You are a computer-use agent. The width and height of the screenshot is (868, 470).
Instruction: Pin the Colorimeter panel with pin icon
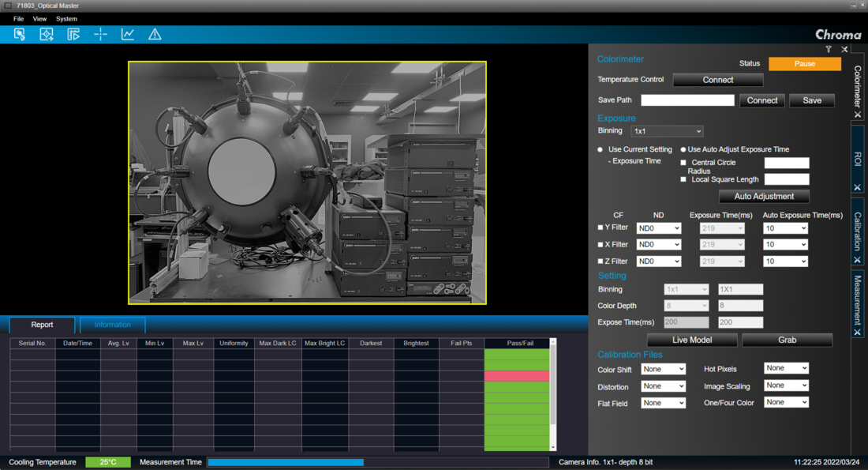tap(829, 49)
